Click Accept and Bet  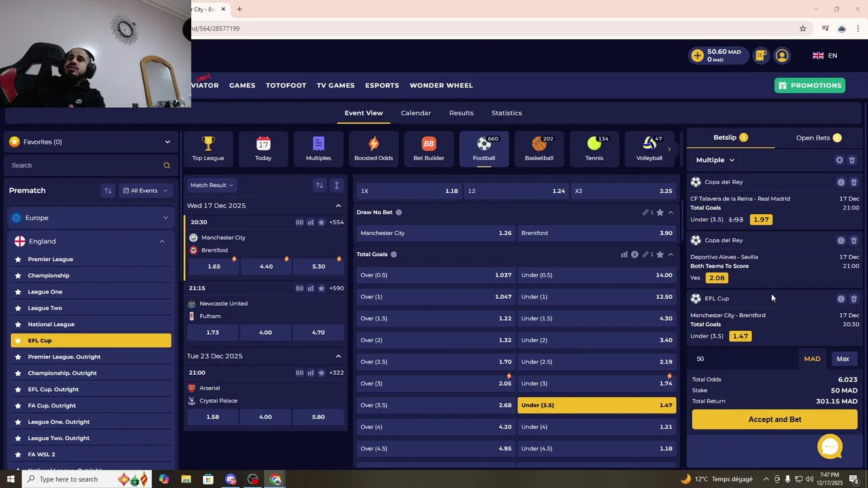(774, 420)
